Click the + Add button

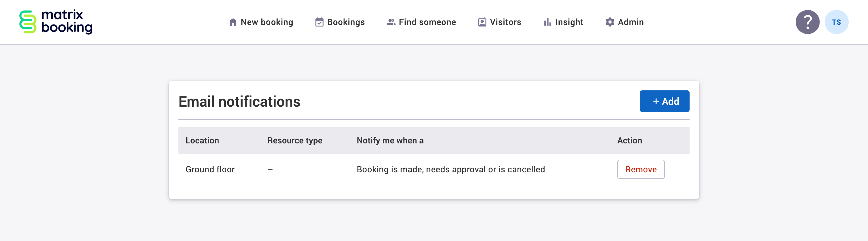coord(664,101)
